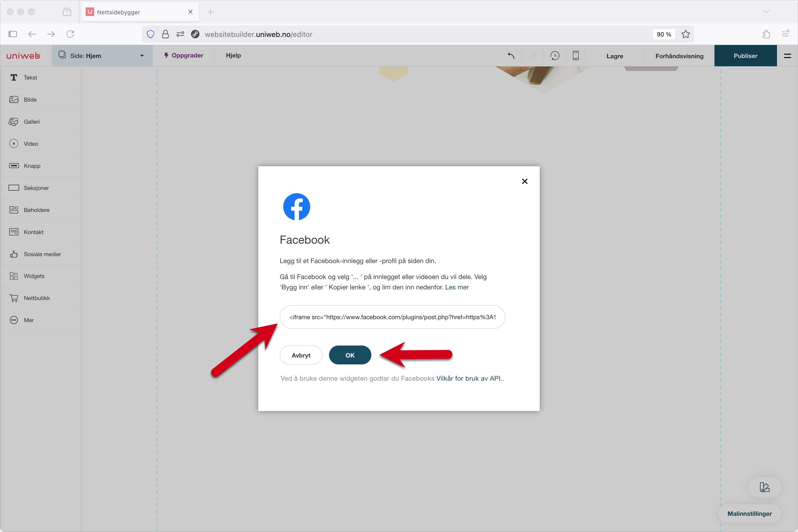Open the Tekst element panel
This screenshot has height=532, width=798.
tap(40, 77)
